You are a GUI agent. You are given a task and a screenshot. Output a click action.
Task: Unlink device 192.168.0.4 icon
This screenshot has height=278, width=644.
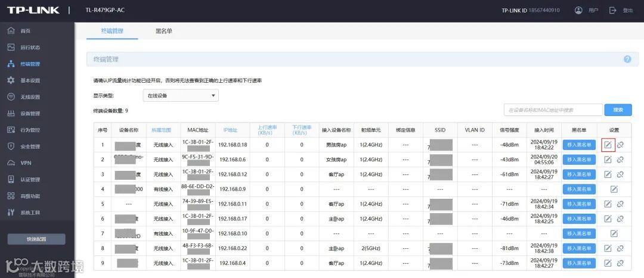click(x=620, y=263)
